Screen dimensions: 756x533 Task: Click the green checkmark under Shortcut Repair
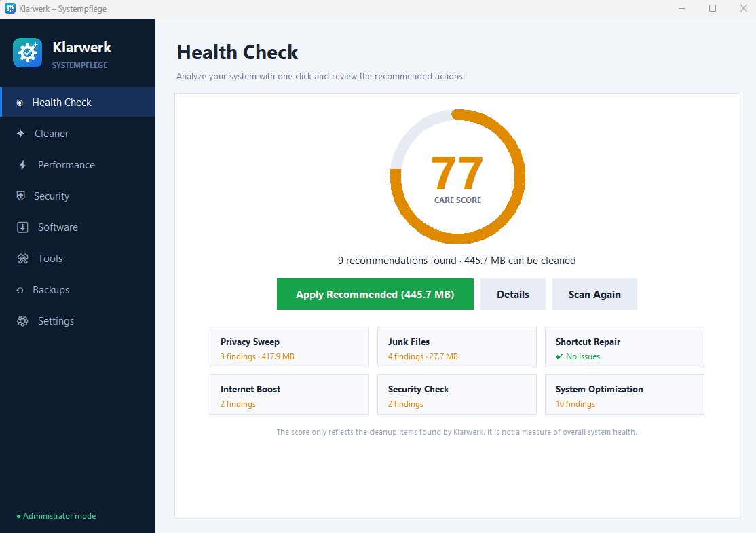560,356
